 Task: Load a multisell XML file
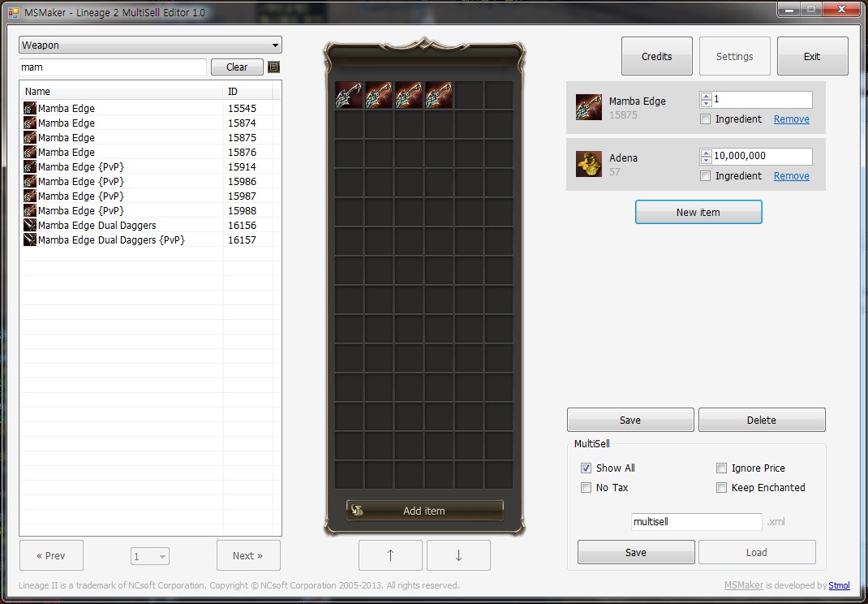tap(757, 553)
